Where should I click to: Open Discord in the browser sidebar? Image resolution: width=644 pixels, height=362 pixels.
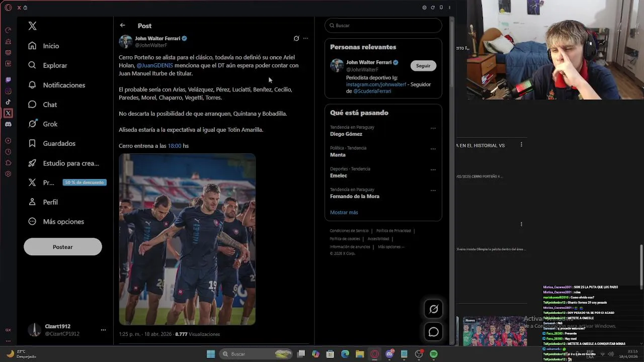click(8, 124)
